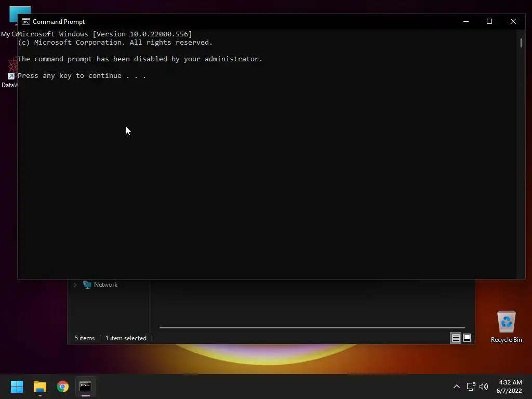This screenshot has height=399, width=532.
Task: Show hidden system tray icons
Action: [457, 387]
